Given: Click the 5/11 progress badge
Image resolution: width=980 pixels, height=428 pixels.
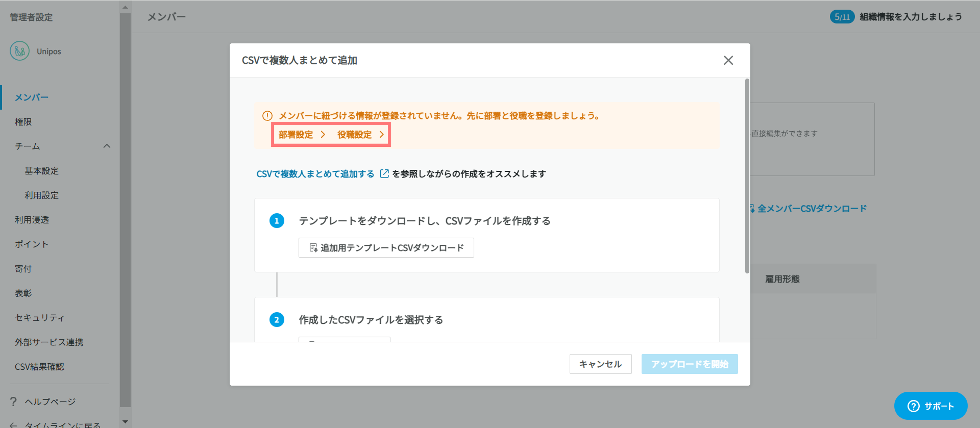Looking at the screenshot, I should (842, 17).
